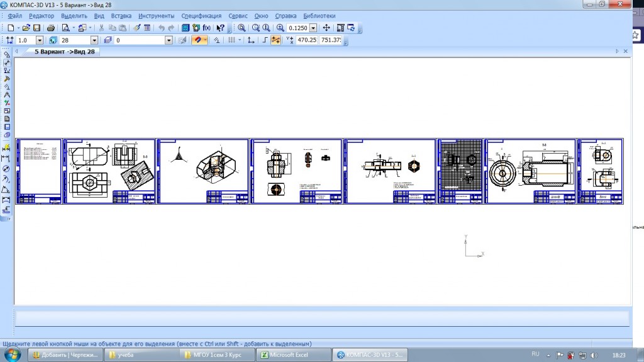Toggle global snaps magnet button

coord(197,40)
